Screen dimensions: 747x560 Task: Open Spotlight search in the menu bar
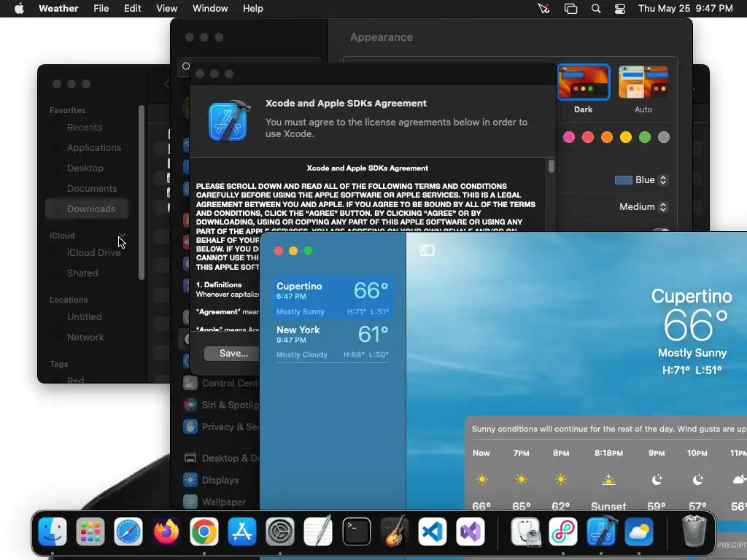click(x=596, y=9)
